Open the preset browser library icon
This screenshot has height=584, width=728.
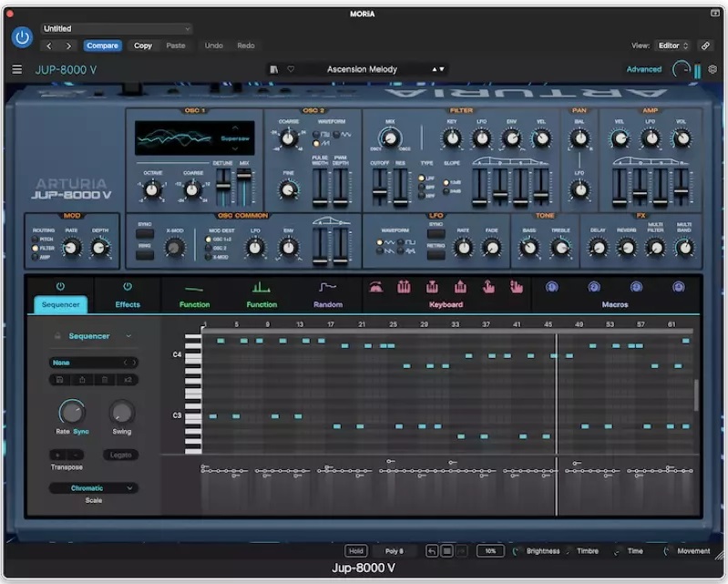coord(274,69)
